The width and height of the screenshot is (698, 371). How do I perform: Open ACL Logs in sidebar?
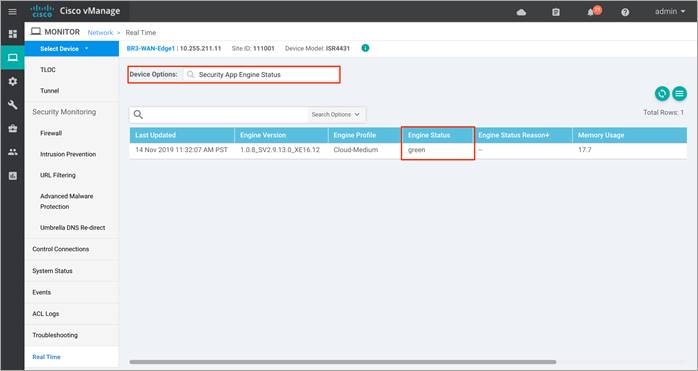pyautogui.click(x=45, y=314)
